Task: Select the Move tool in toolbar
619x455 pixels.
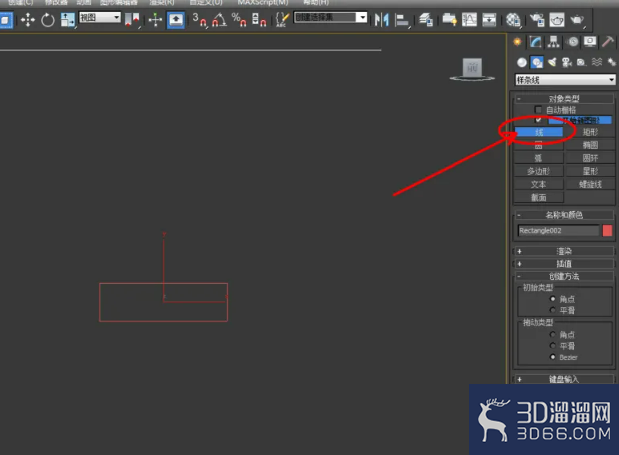Action: (x=28, y=20)
